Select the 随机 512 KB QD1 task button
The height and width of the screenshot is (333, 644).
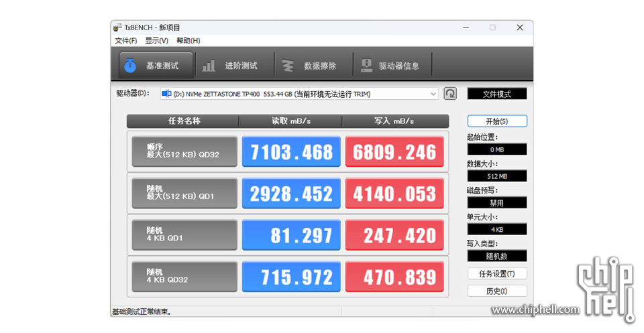pyautogui.click(x=184, y=193)
